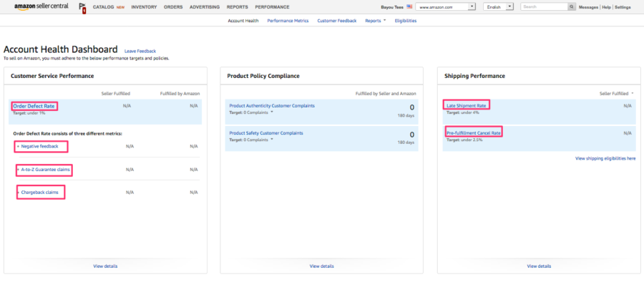Click View shipping eligibilities here
The height and width of the screenshot is (290, 644).
tap(605, 158)
